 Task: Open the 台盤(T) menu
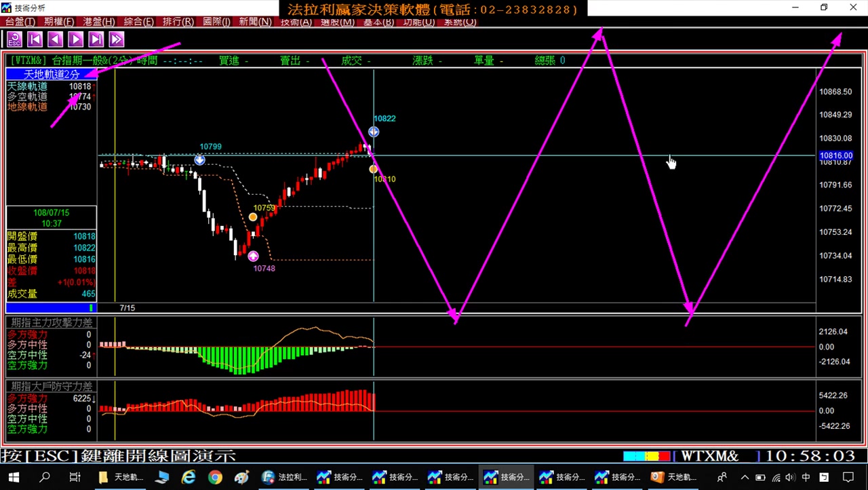click(20, 22)
